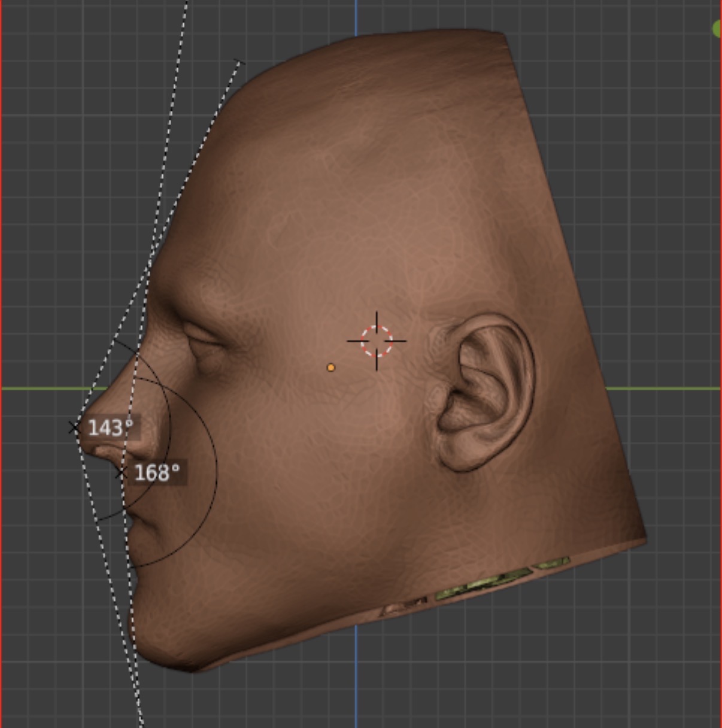Select the ruler vertex beside the 168° label
Viewport: 722px width, 728px height.
121,474
